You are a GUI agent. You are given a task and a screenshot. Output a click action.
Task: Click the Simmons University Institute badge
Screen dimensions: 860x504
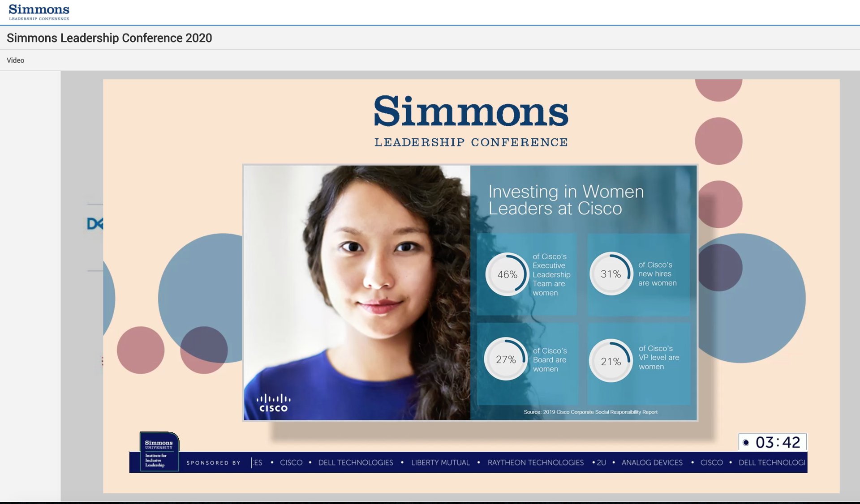coord(159,452)
